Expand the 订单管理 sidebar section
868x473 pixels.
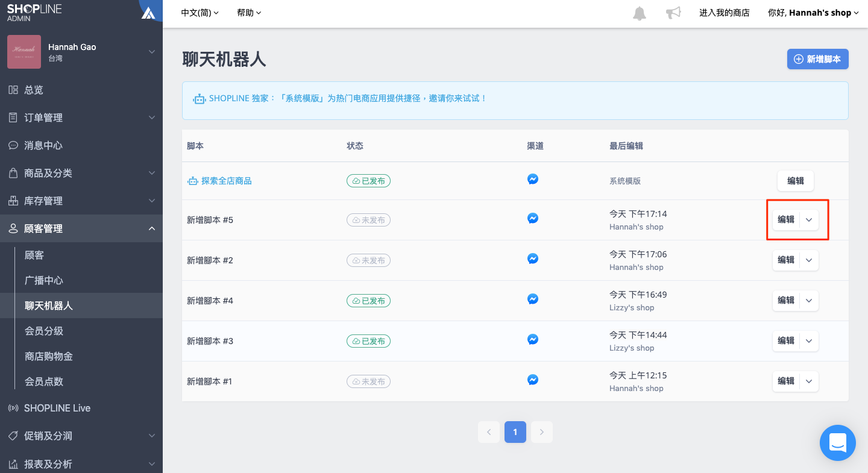(152, 117)
